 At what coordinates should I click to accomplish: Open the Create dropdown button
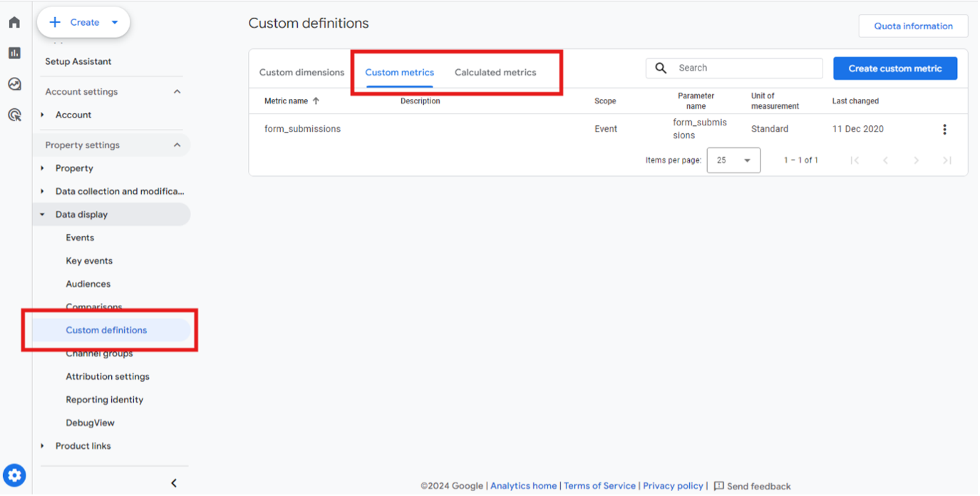[83, 23]
